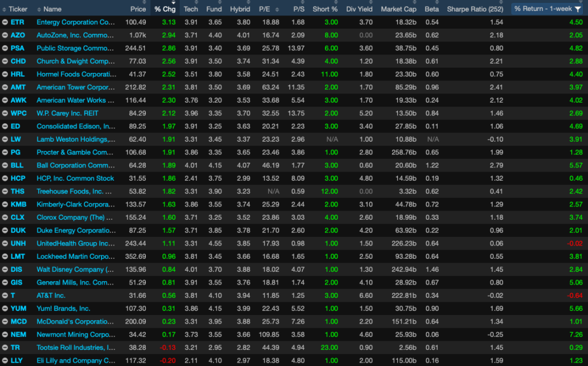Image resolution: width=588 pixels, height=366 pixels.
Task: Open Newmont Mining company link
Action: tap(76, 334)
